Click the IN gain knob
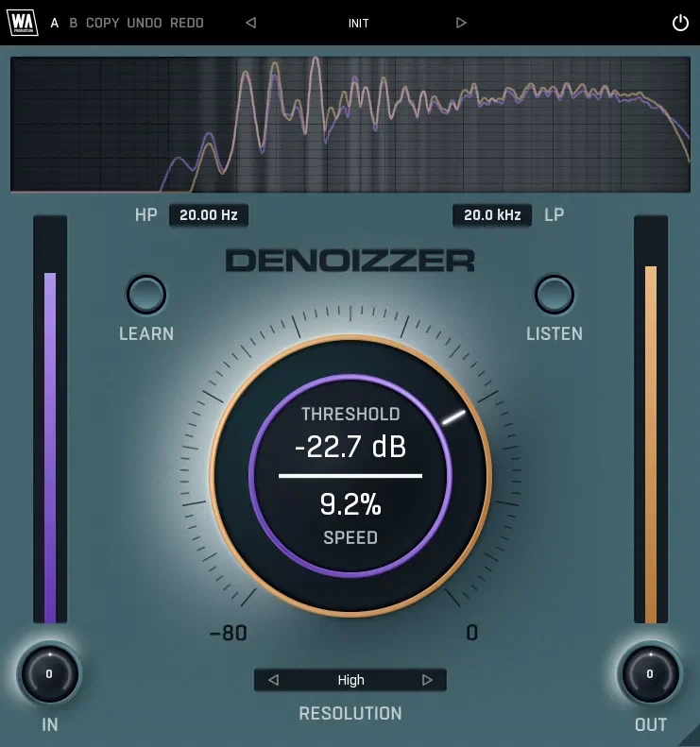 (x=49, y=673)
